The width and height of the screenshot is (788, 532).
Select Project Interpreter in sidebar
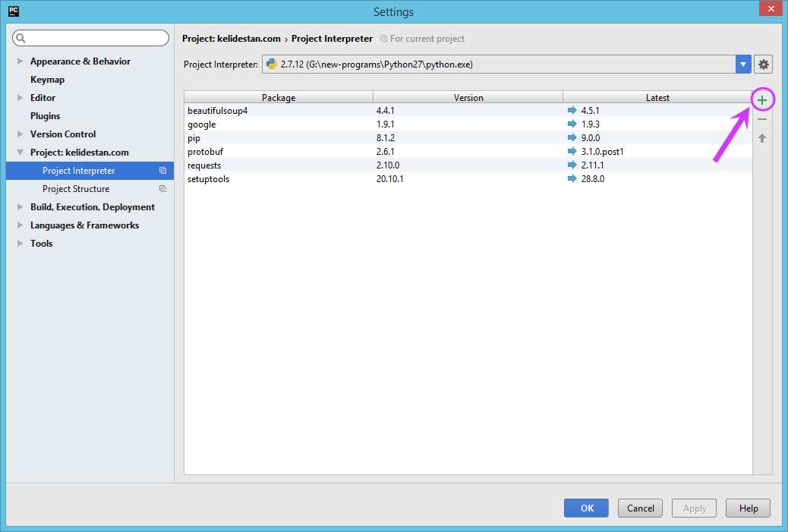[x=90, y=171]
